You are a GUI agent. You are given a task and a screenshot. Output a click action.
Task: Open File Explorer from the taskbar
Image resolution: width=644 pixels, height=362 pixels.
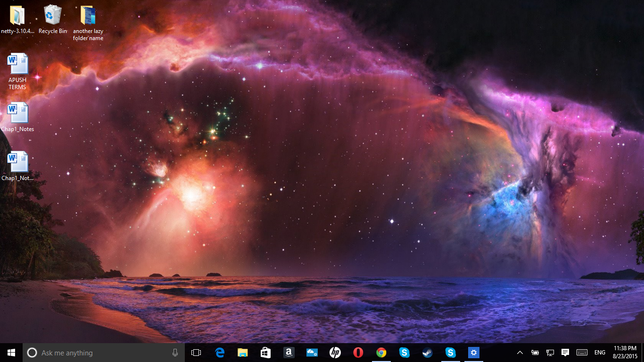tap(243, 353)
